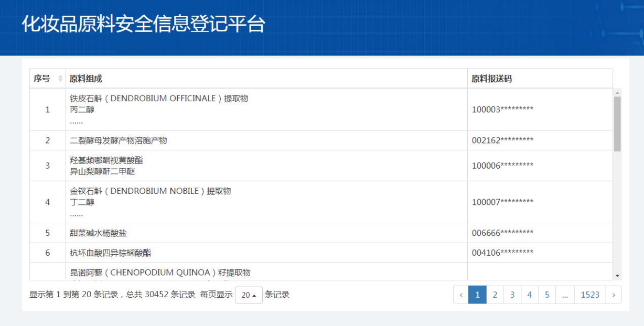This screenshot has width=644, height=326.
Task: Select row with 二裂酵母发酵产物溶胞产物
Action: pos(119,140)
